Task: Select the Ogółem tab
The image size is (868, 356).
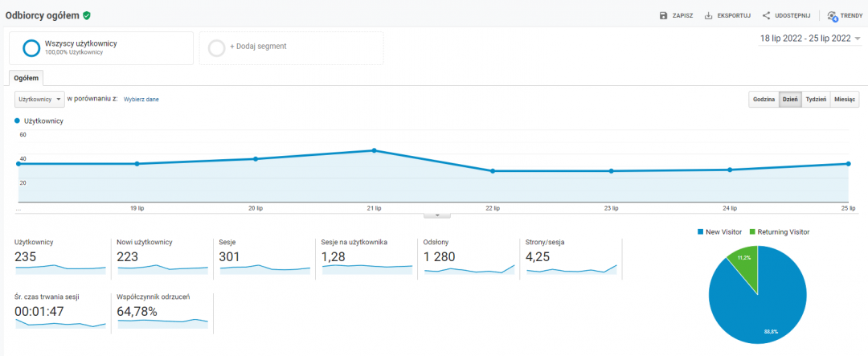Action: point(27,78)
